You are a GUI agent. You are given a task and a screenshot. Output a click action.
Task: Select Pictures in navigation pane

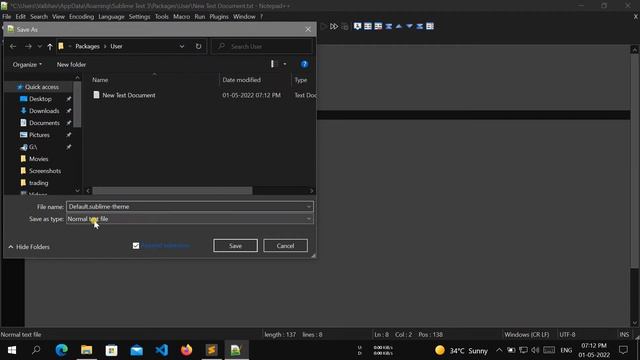tap(39, 135)
